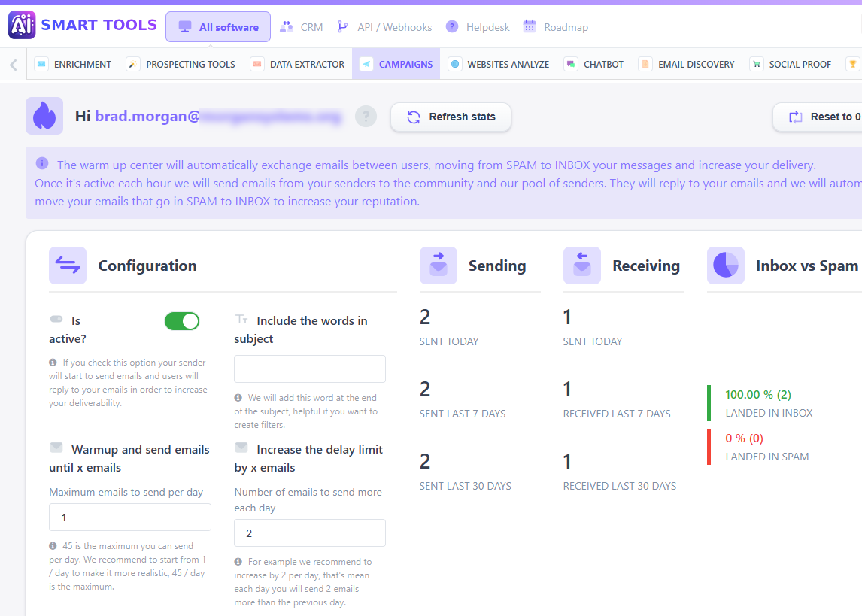Click the Receiving inbox icon
This screenshot has width=862, height=616.
582,266
